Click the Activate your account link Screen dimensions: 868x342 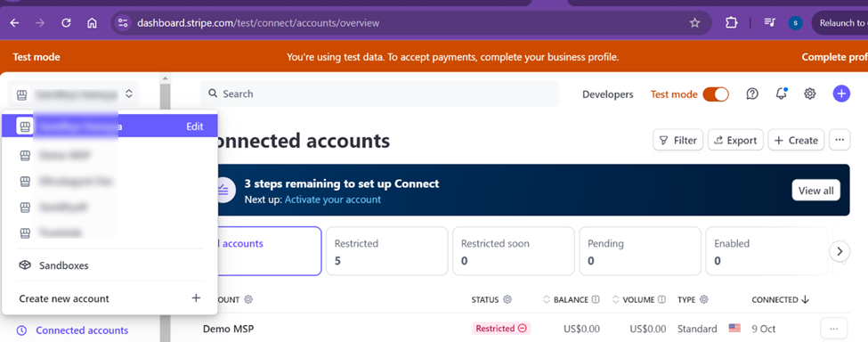click(333, 199)
